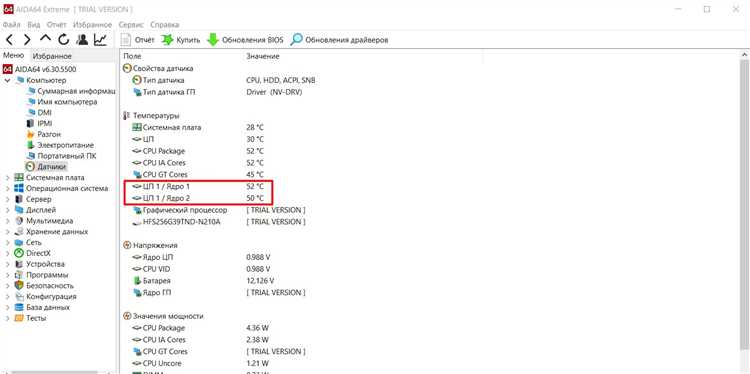Open the Отчёт menu in menu bar
The image size is (750, 374).
click(x=56, y=24)
